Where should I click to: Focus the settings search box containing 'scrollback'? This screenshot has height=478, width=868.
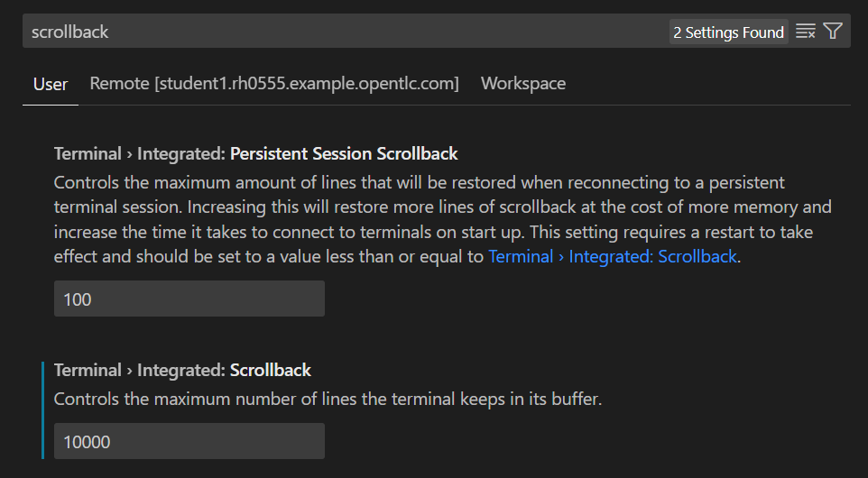tap(343, 32)
